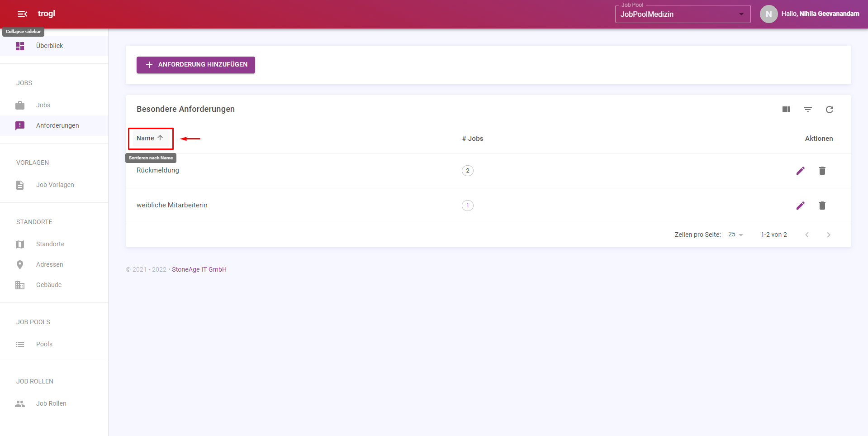Delete the Rückmeldung requirement
This screenshot has width=868, height=436.
(822, 171)
